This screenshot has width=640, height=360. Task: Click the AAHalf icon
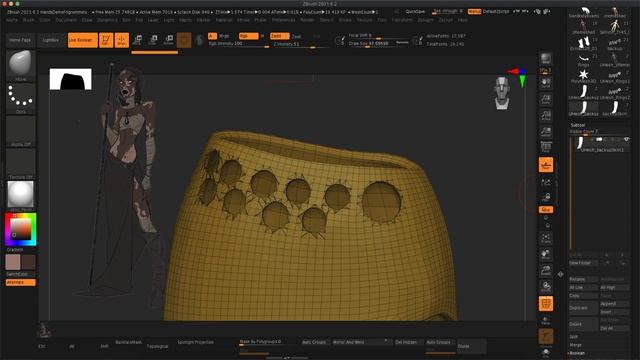[546, 131]
